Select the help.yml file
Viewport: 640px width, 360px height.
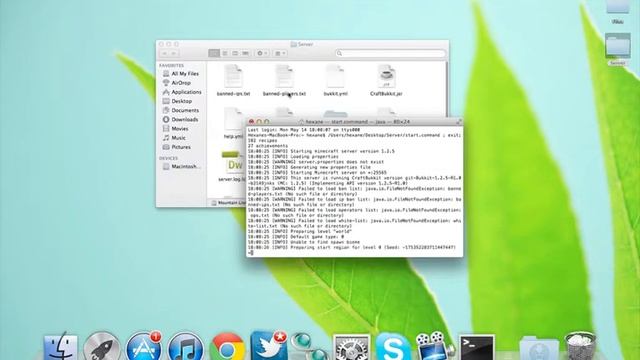[233, 123]
